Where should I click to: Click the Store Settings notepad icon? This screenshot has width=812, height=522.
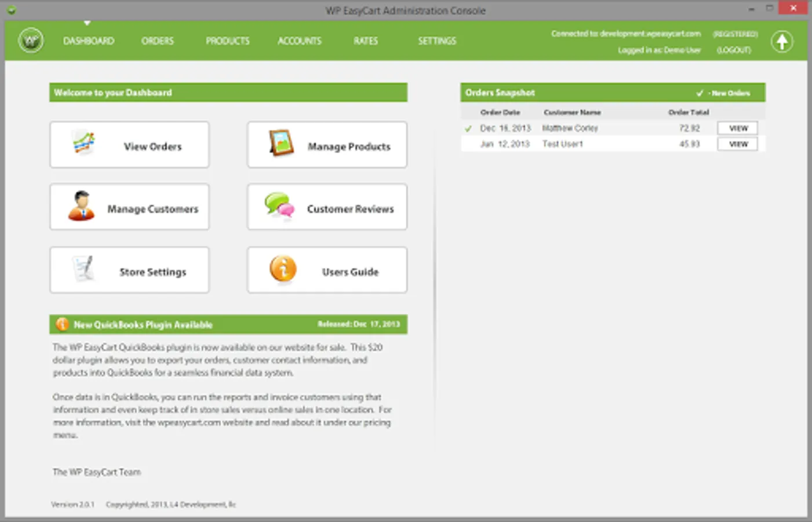[x=84, y=269]
